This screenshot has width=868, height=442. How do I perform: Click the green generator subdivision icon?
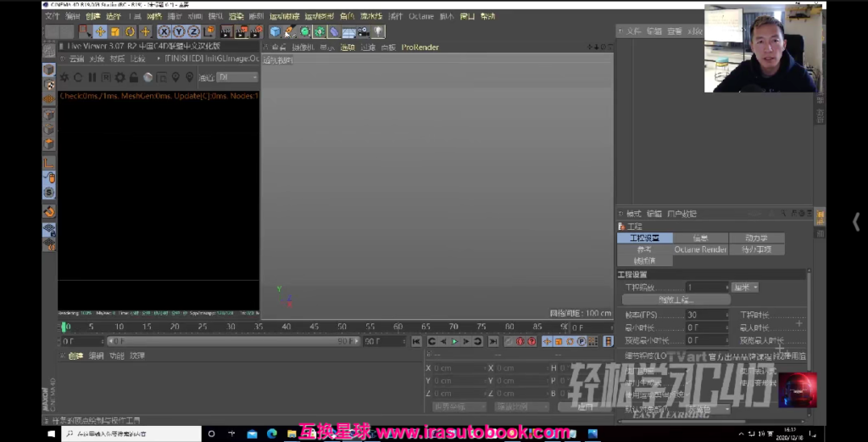click(304, 31)
